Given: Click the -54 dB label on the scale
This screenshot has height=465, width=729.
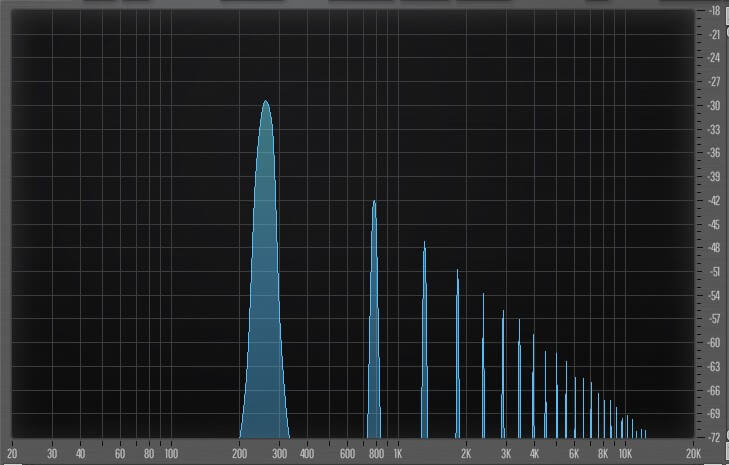Looking at the screenshot, I should pyautogui.click(x=714, y=295).
